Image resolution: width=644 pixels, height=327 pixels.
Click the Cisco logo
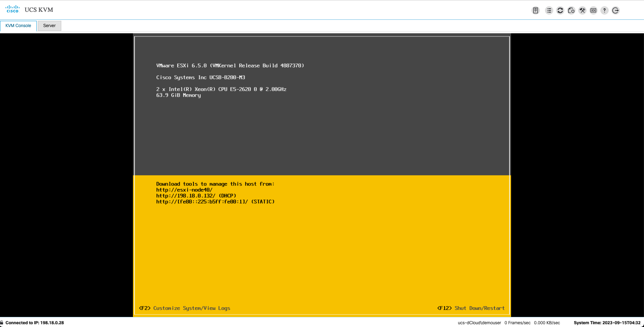click(x=12, y=9)
